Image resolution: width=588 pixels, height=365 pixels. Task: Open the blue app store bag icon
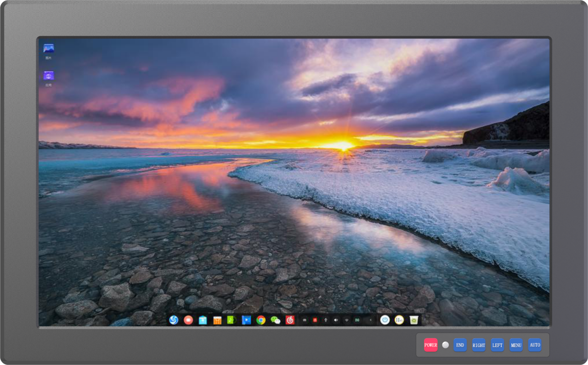click(x=203, y=320)
